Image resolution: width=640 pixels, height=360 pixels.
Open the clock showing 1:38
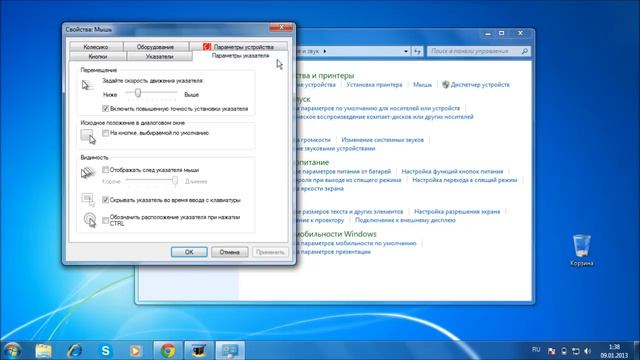coord(613,351)
